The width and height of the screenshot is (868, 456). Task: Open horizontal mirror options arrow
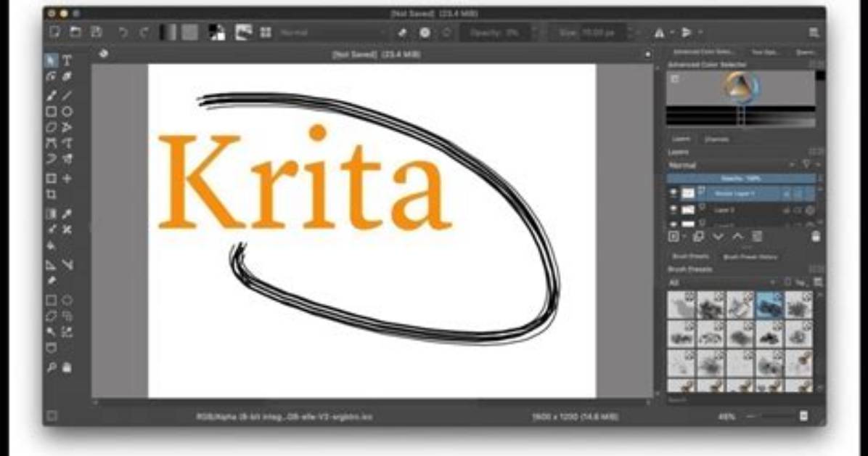671,33
